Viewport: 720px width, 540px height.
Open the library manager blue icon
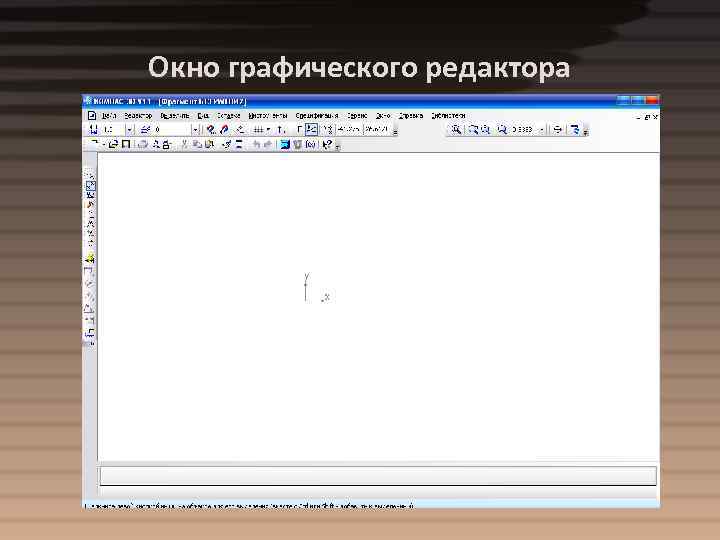(x=285, y=144)
